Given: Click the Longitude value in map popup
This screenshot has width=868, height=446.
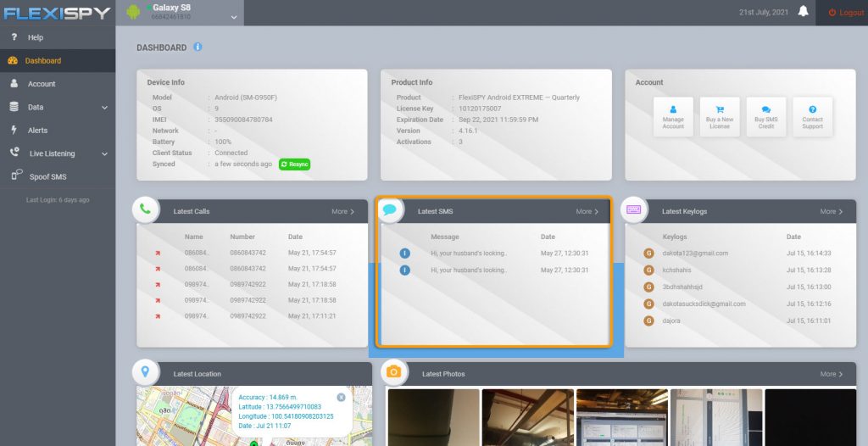Looking at the screenshot, I should (302, 416).
